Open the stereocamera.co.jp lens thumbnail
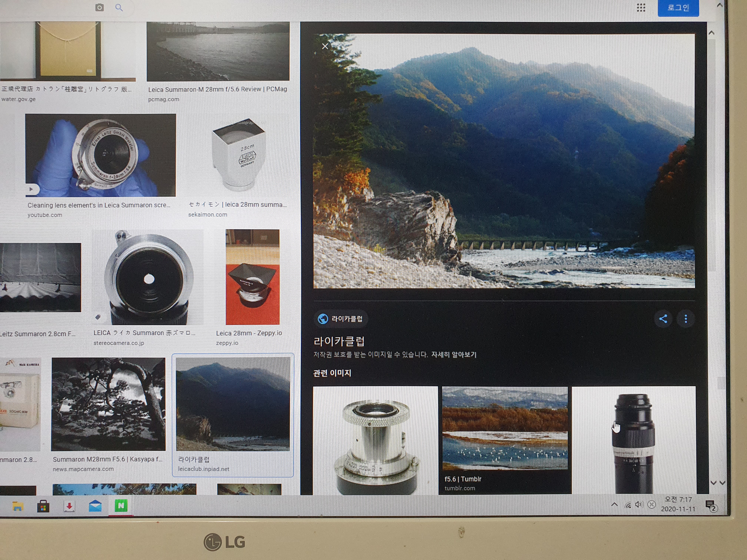Image resolution: width=747 pixels, height=560 pixels. tap(148, 277)
